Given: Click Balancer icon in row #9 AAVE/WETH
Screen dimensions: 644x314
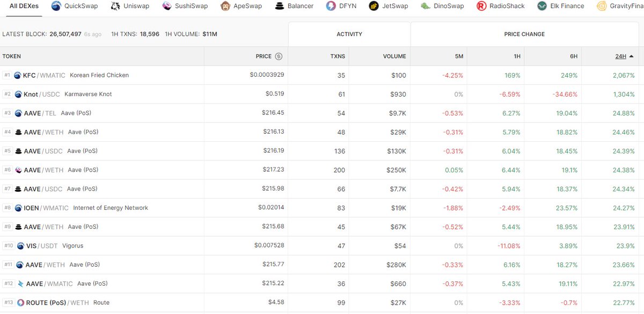Looking at the screenshot, I should (18, 227).
